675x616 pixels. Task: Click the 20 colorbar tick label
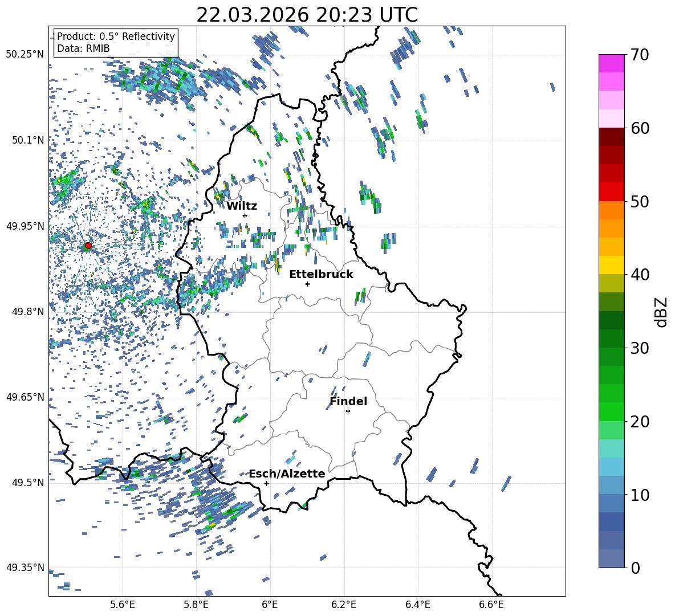coord(639,421)
